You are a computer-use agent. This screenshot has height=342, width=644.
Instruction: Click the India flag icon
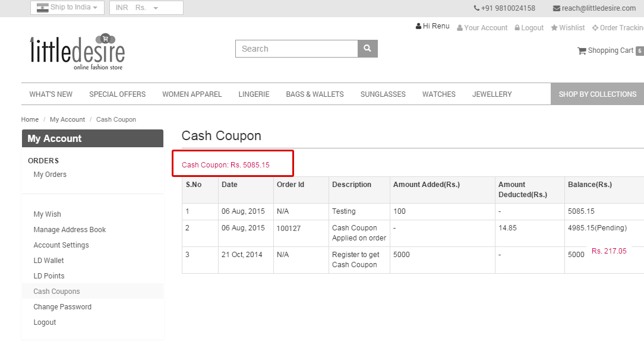pyautogui.click(x=42, y=7)
